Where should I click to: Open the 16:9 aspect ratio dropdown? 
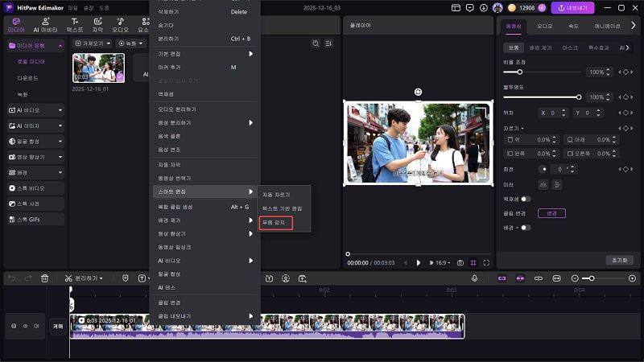pos(441,263)
